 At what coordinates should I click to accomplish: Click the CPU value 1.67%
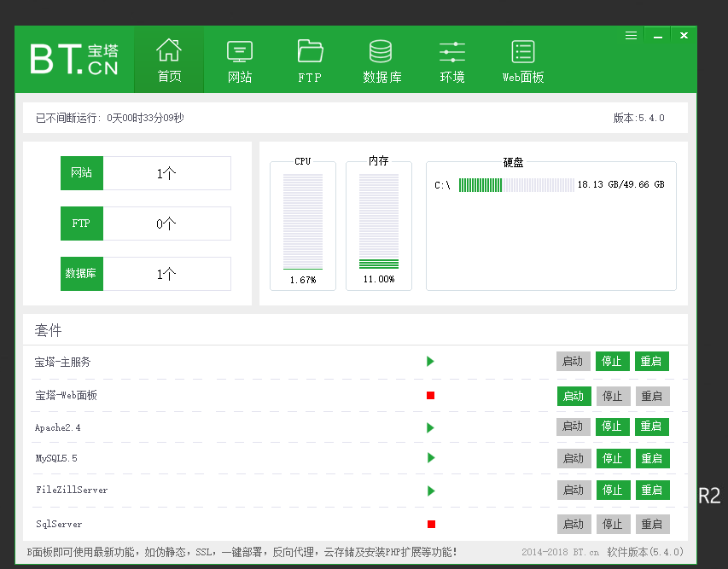click(303, 280)
